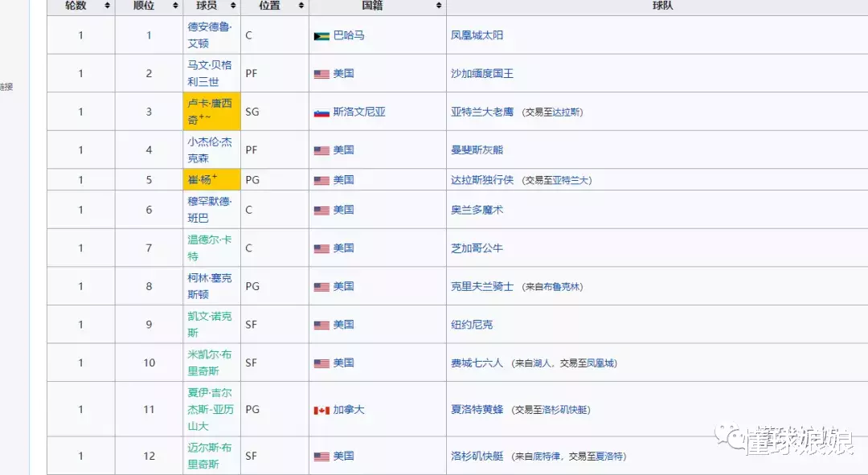Click the sort icon on the 球员 header

coord(231,6)
